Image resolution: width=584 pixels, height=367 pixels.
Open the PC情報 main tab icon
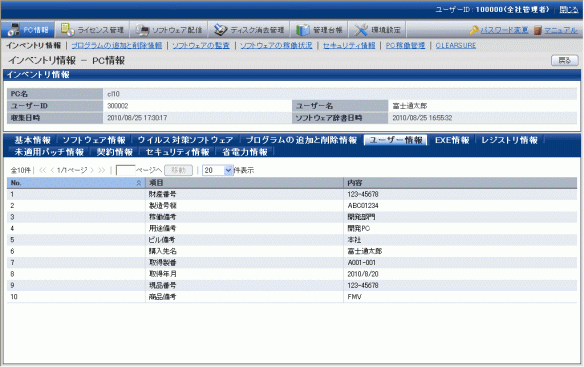click(14, 30)
